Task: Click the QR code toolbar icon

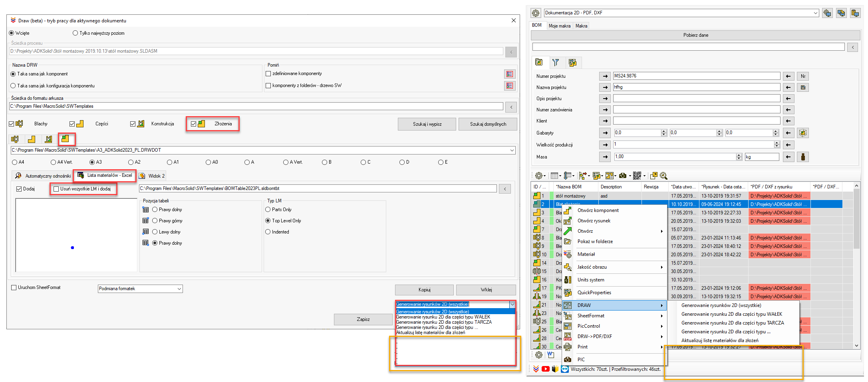Action: tap(637, 176)
